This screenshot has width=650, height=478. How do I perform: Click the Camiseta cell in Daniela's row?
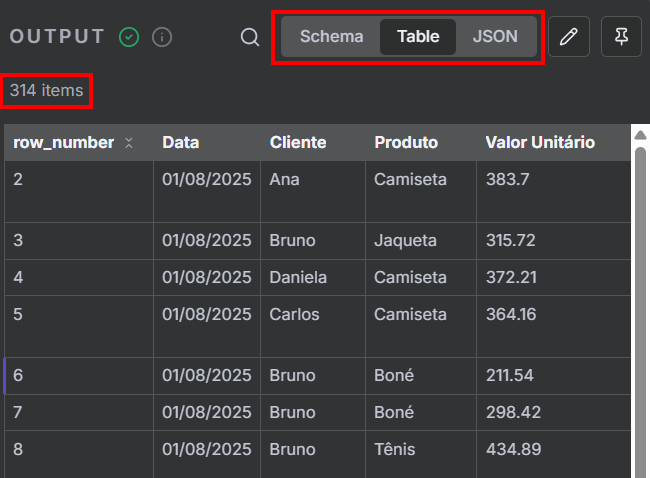point(421,277)
